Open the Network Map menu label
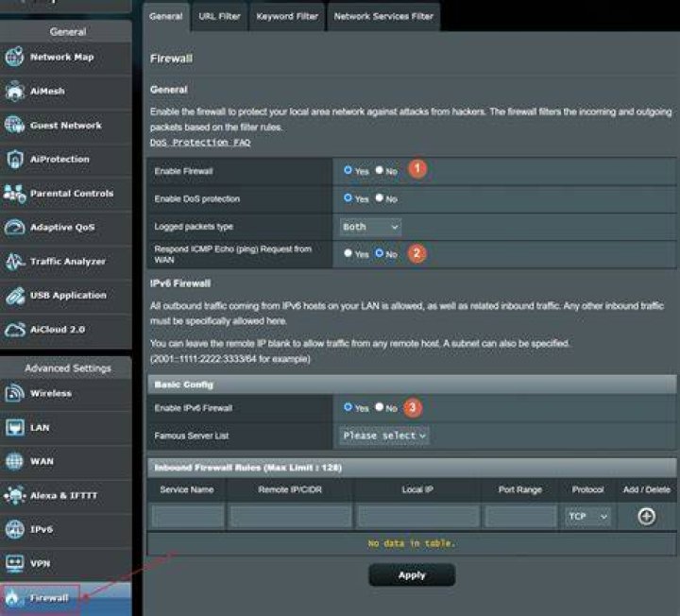The height and width of the screenshot is (616, 680). [x=62, y=57]
